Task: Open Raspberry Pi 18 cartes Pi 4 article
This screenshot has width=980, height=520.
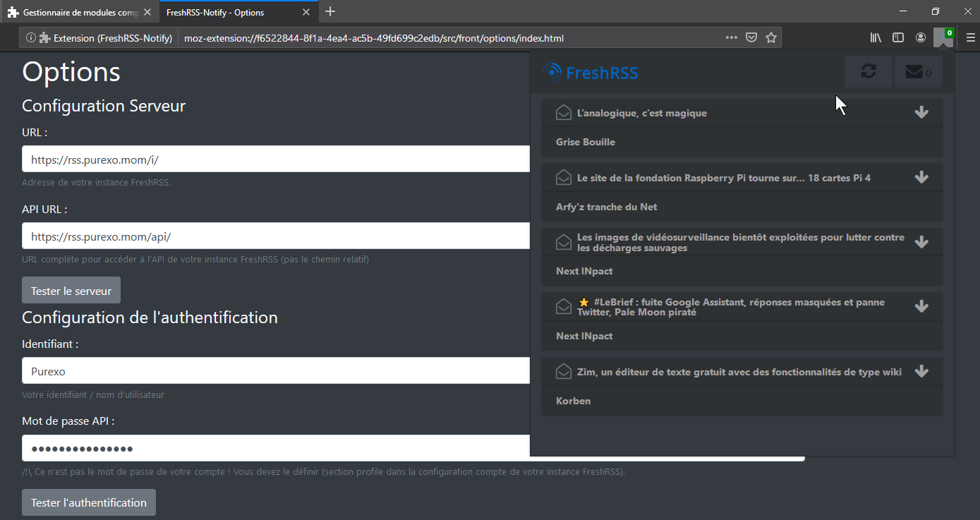Action: coord(724,178)
